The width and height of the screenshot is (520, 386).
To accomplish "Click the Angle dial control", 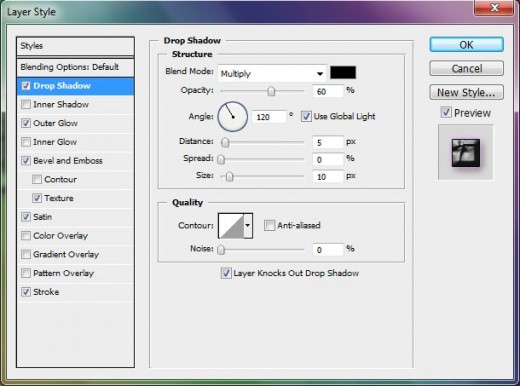I will coord(233,117).
